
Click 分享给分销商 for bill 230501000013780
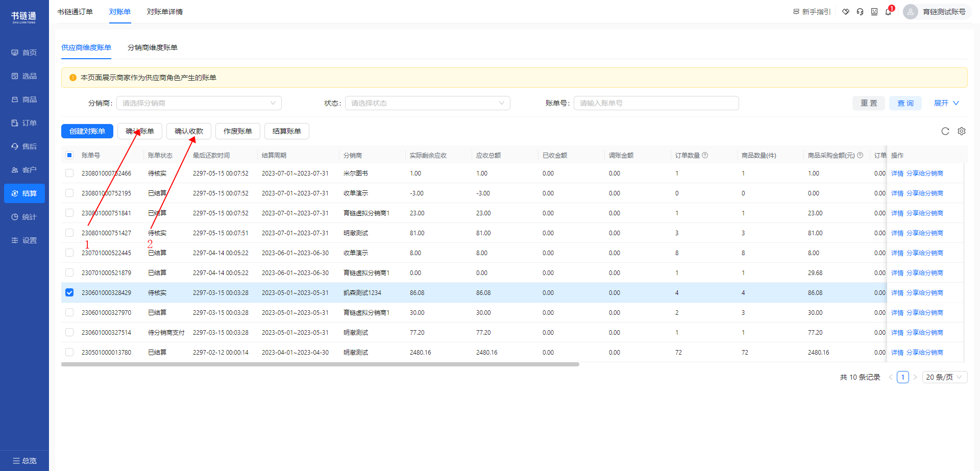925,353
